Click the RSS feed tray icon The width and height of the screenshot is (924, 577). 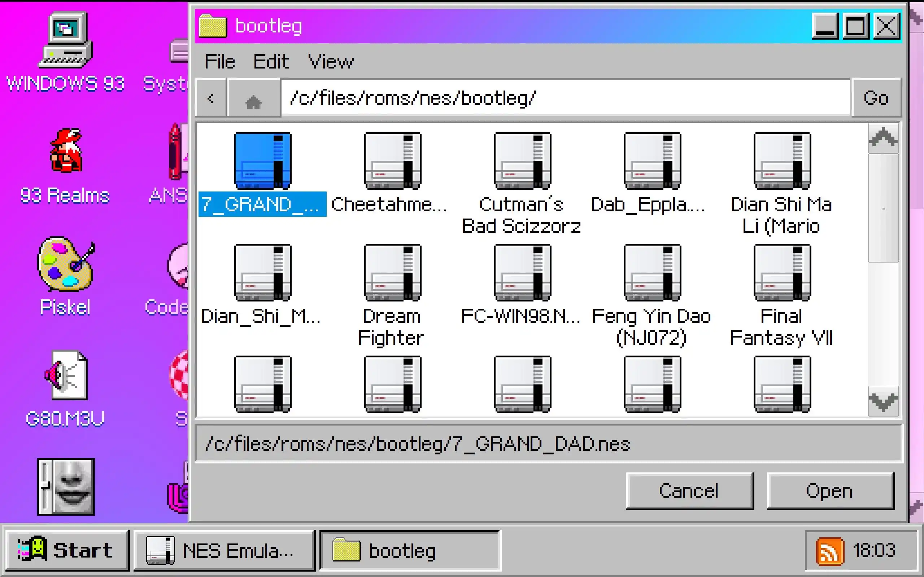click(x=829, y=551)
